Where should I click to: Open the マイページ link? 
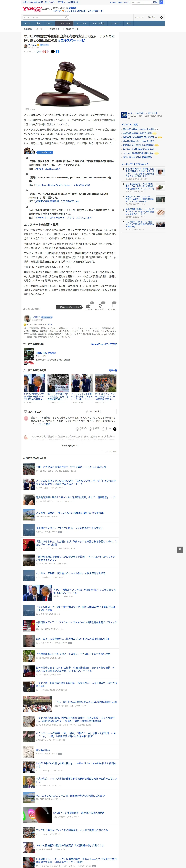(139, 18)
